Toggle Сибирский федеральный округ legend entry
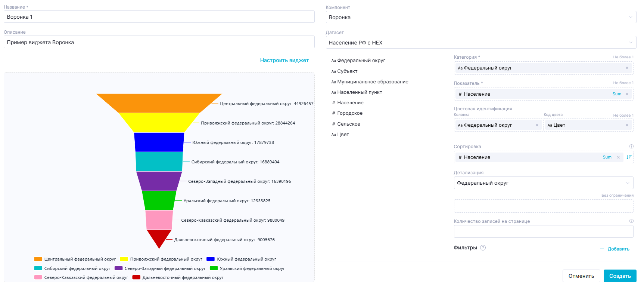 click(72, 268)
